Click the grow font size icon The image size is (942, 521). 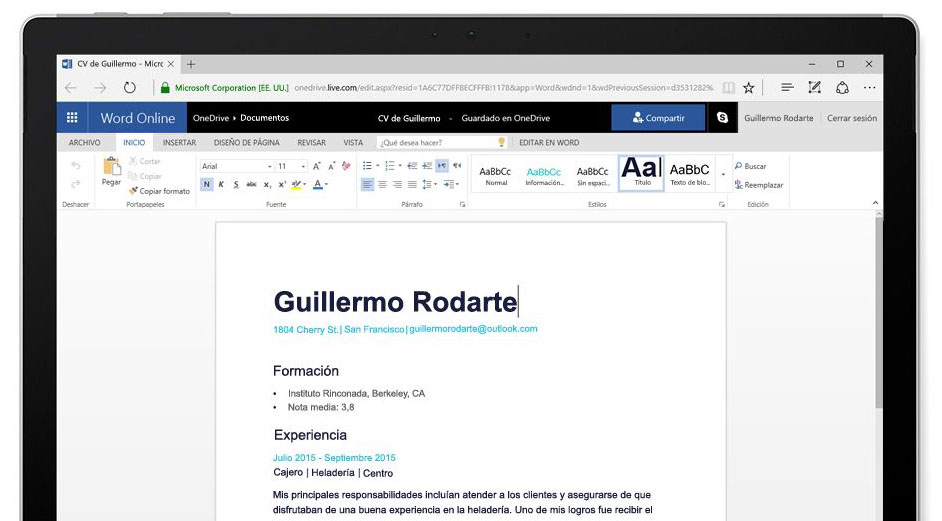click(x=317, y=166)
